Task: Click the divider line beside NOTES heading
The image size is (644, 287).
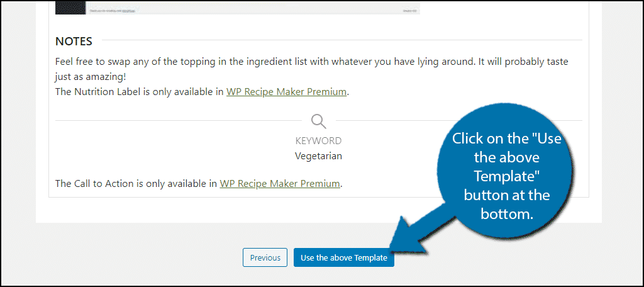Action: click(x=341, y=40)
